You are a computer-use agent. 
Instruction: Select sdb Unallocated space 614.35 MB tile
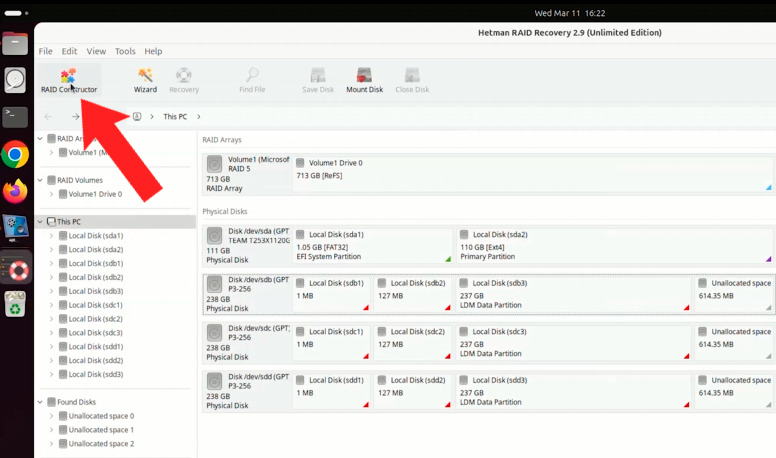point(734,294)
